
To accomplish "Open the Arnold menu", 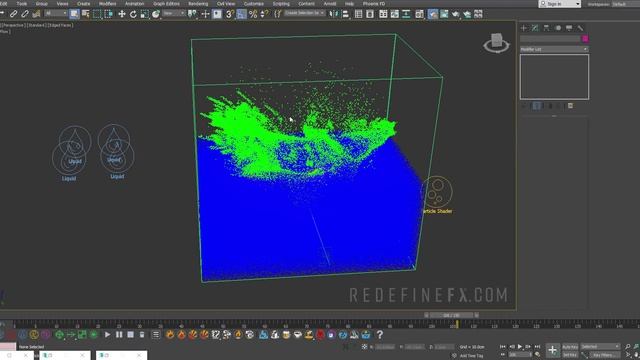I will [x=330, y=4].
